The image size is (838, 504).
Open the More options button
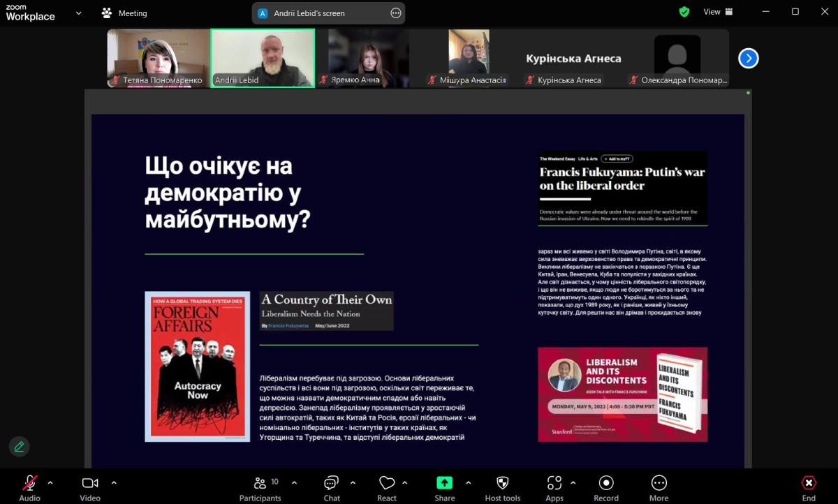pos(659,483)
